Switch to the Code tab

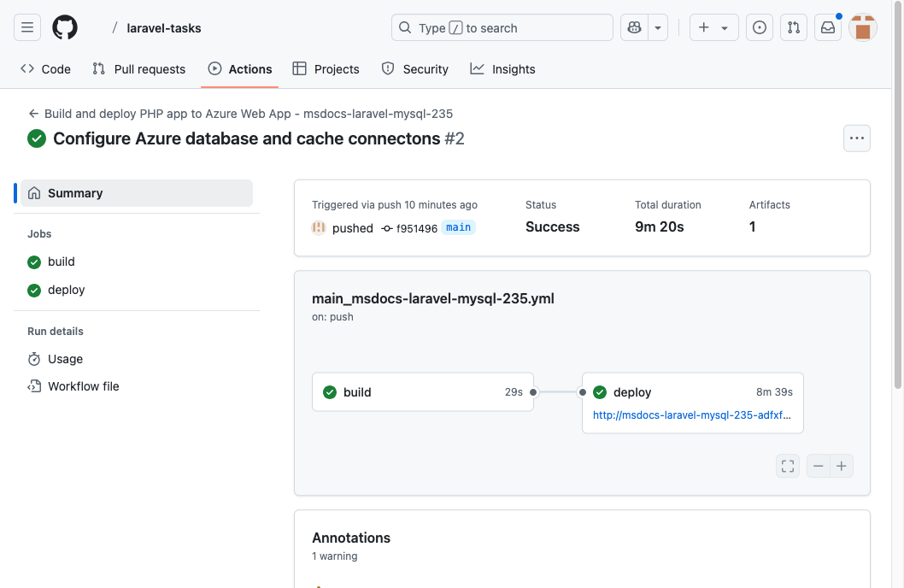[44, 68]
